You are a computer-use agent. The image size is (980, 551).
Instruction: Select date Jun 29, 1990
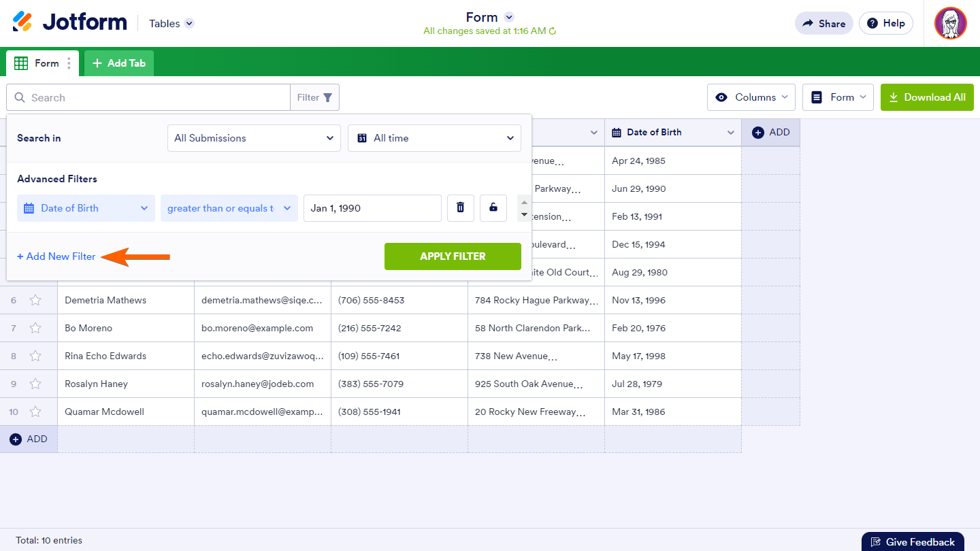[x=673, y=188]
